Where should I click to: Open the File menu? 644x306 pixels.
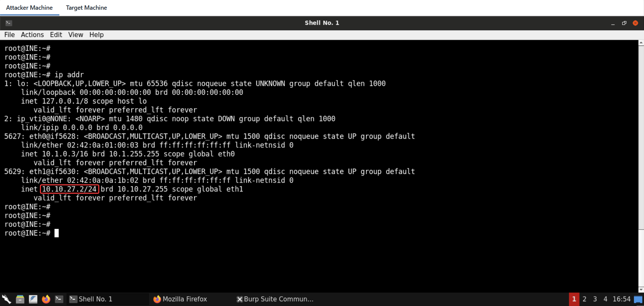click(x=9, y=35)
